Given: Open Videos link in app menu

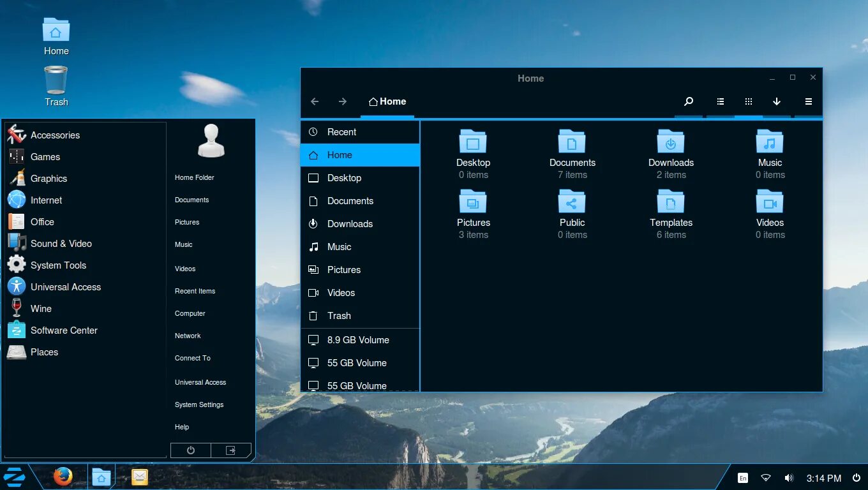Looking at the screenshot, I should pos(185,269).
